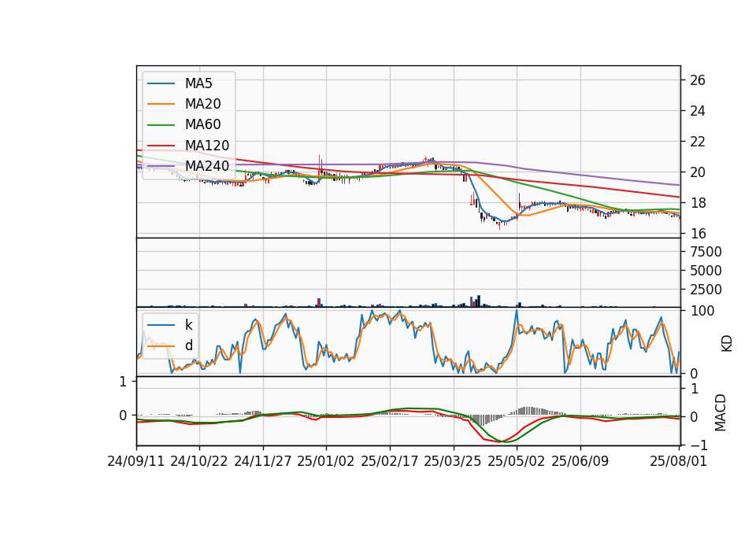This screenshot has height=543, width=756.
Task: Click the price axis value 24
Action: tap(698, 111)
